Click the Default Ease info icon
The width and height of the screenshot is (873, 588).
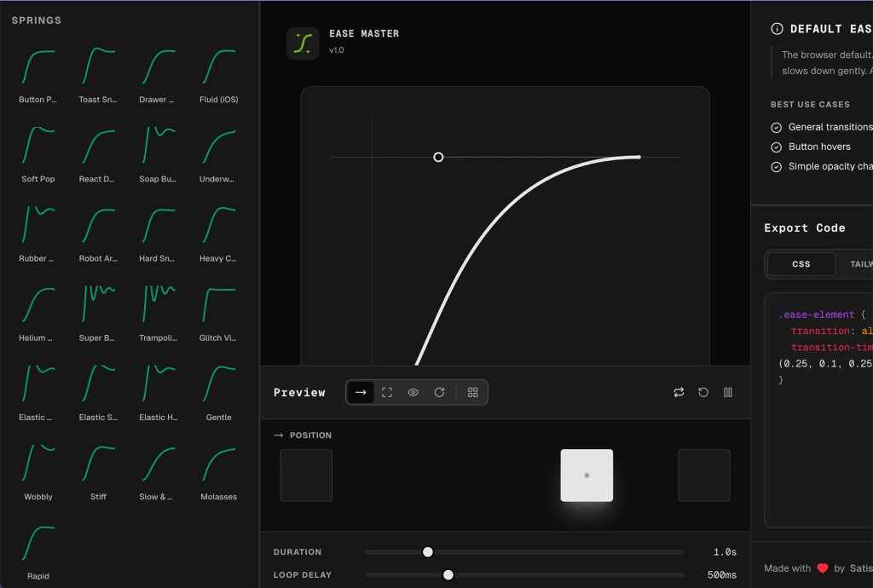tap(777, 28)
